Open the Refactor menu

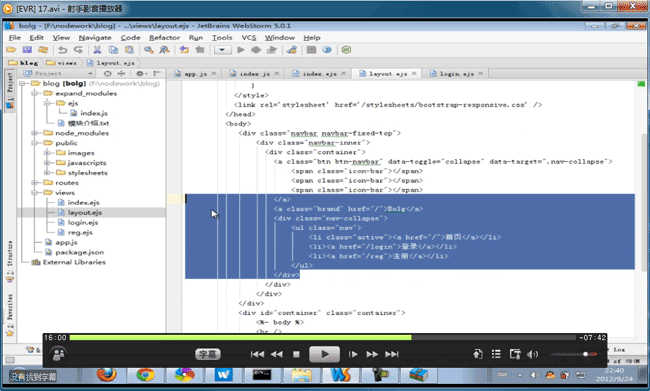pyautogui.click(x=165, y=37)
